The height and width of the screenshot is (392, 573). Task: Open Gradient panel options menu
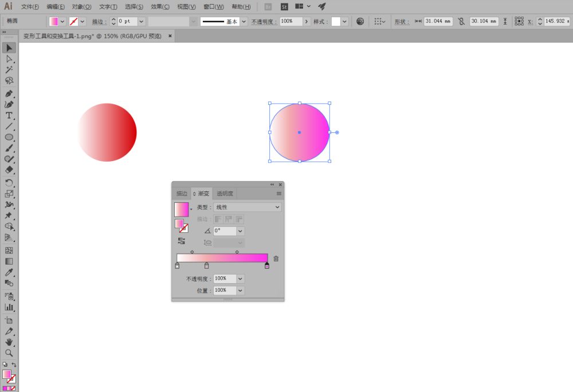[279, 194]
